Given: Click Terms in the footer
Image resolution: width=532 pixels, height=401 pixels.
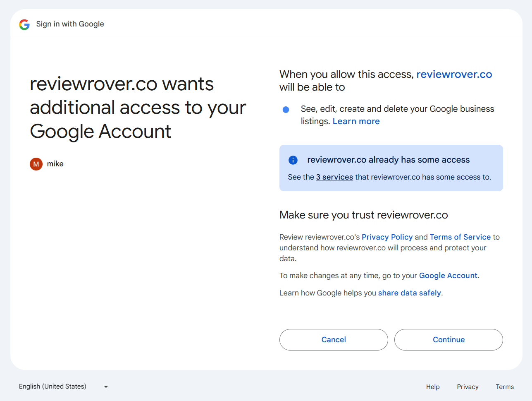Looking at the screenshot, I should pyautogui.click(x=505, y=387).
